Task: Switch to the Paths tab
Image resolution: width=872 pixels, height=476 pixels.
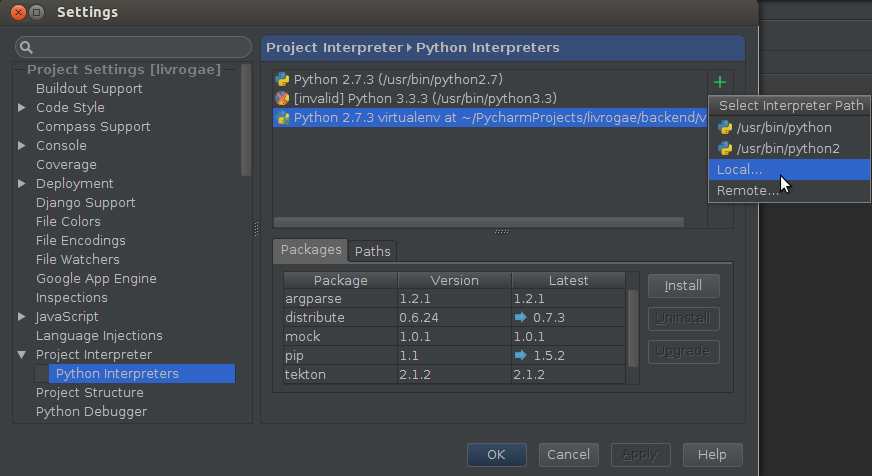Action: [372, 251]
